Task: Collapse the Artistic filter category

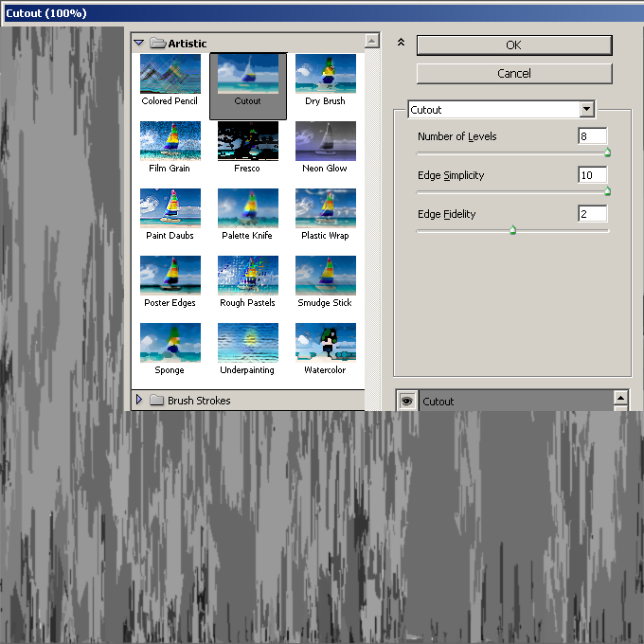Action: pyautogui.click(x=139, y=43)
